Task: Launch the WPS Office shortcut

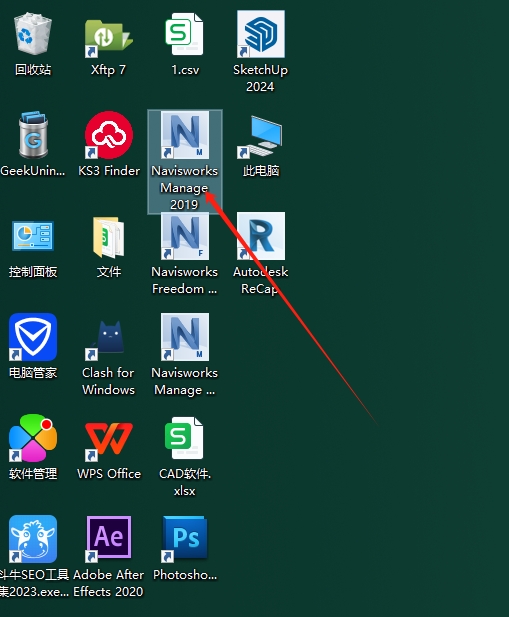Action: (x=109, y=440)
